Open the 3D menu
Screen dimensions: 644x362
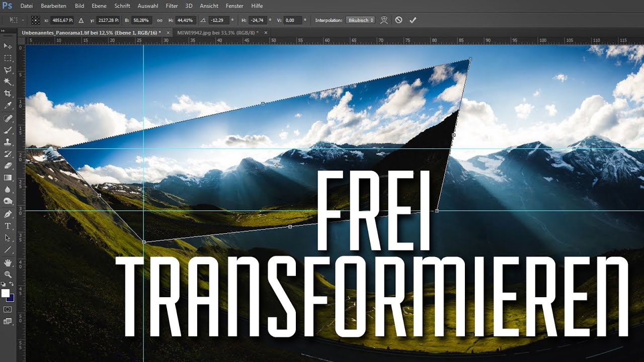pyautogui.click(x=189, y=6)
